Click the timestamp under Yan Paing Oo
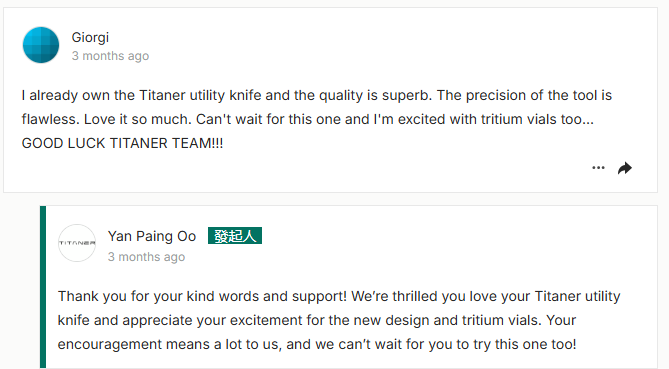This screenshot has width=669, height=369. (x=146, y=257)
